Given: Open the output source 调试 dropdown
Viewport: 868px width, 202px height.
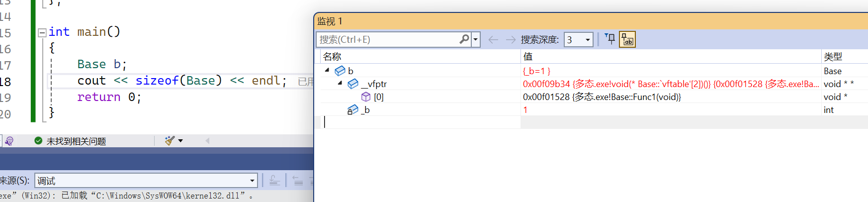Looking at the screenshot, I should 252,181.
